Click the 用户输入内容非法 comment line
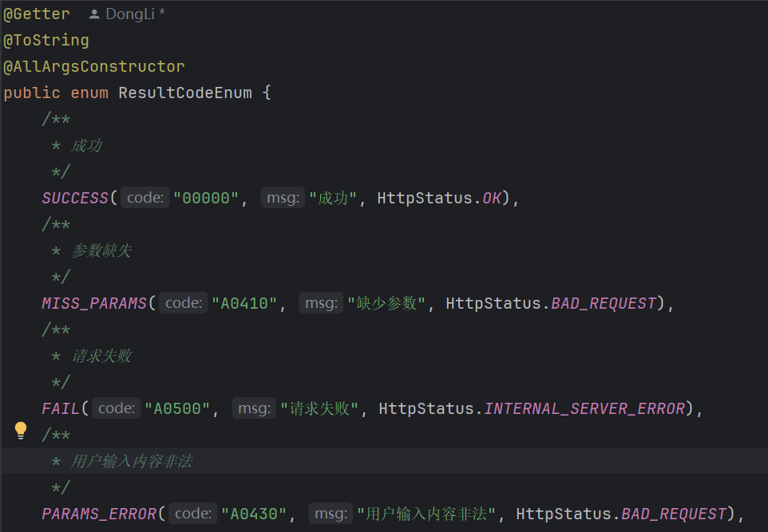The image size is (768, 532). pyautogui.click(x=132, y=461)
